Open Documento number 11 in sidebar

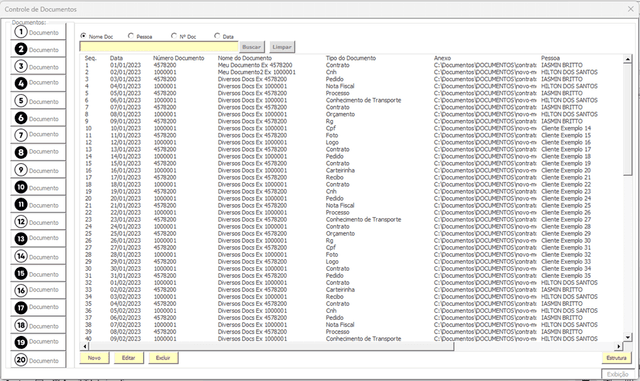click(38, 204)
